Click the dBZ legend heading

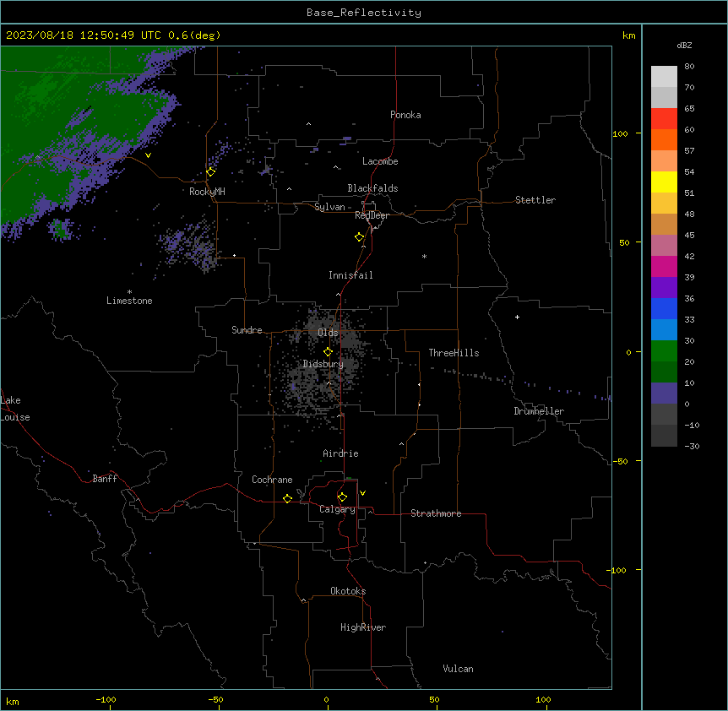pyautogui.click(x=684, y=46)
